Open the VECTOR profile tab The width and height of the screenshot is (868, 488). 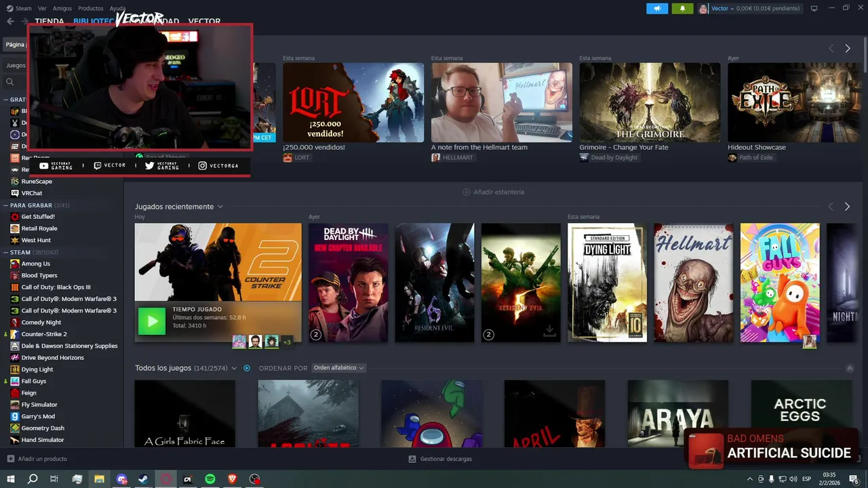tap(204, 22)
